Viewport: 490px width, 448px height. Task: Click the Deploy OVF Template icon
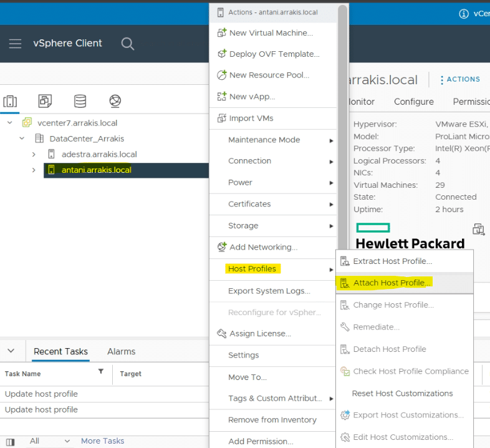click(x=221, y=54)
